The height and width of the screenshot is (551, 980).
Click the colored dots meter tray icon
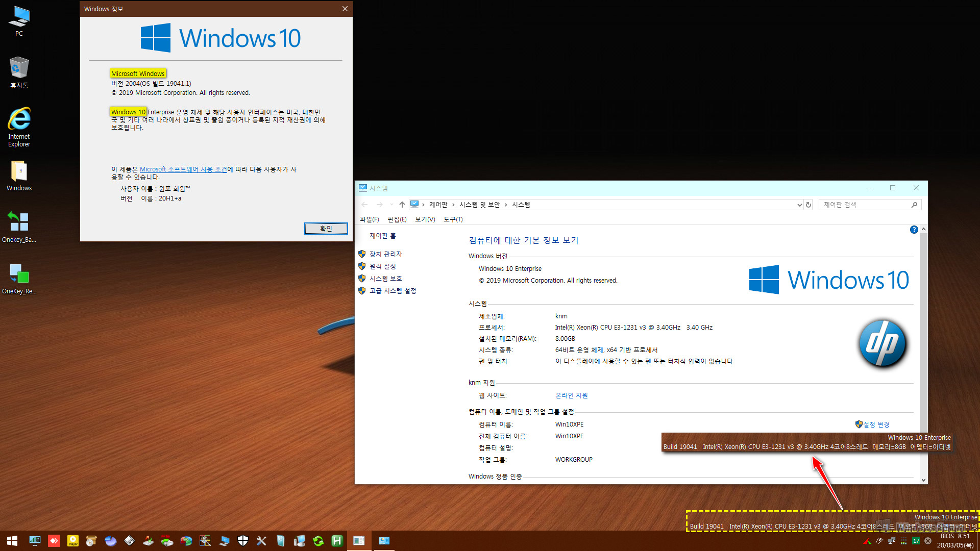[x=904, y=541]
